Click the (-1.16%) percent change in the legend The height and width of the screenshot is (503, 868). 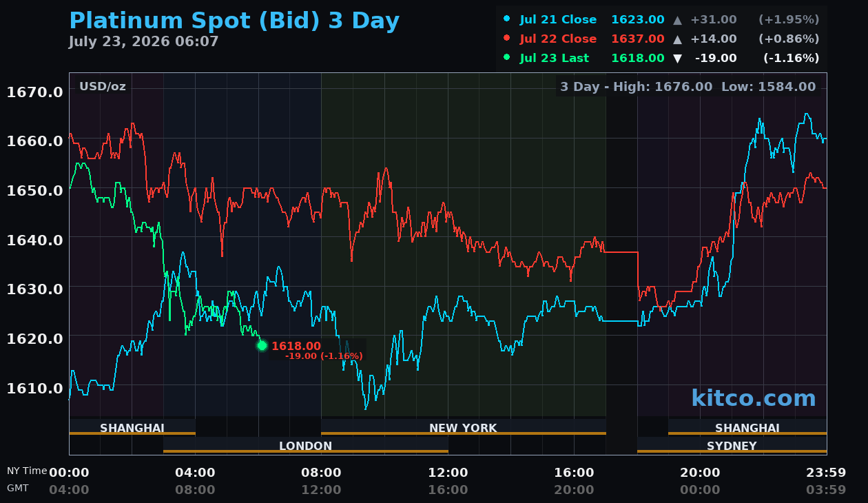[791, 59]
